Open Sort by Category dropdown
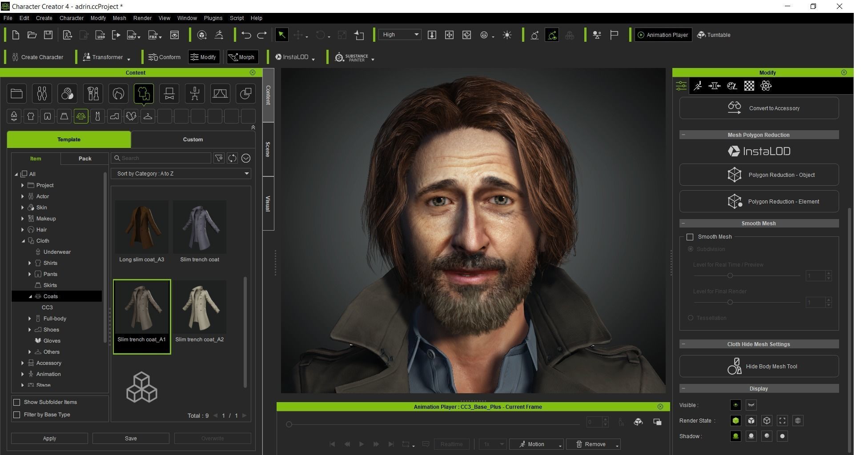The width and height of the screenshot is (868, 455). [x=181, y=174]
